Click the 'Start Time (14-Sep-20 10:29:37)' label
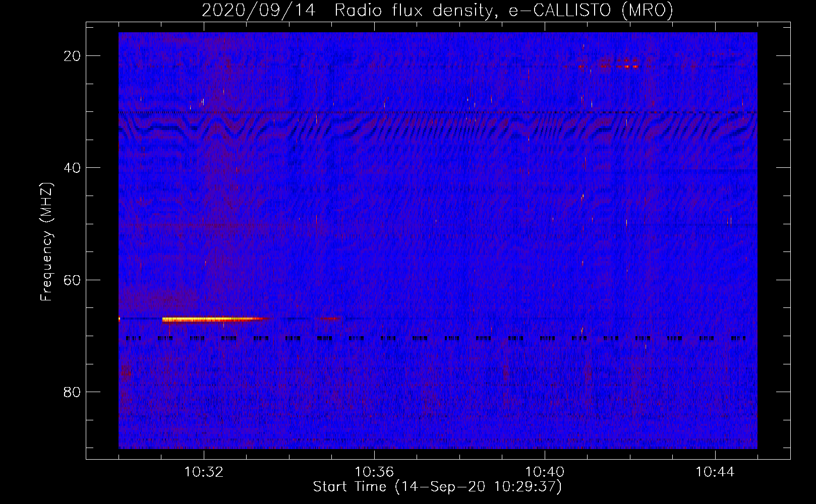 click(437, 487)
